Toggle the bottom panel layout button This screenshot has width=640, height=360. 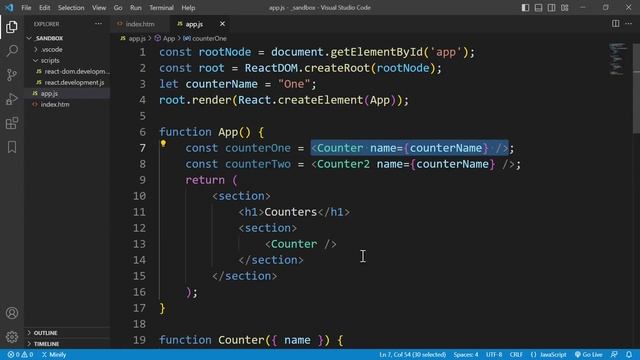pyautogui.click(x=538, y=8)
